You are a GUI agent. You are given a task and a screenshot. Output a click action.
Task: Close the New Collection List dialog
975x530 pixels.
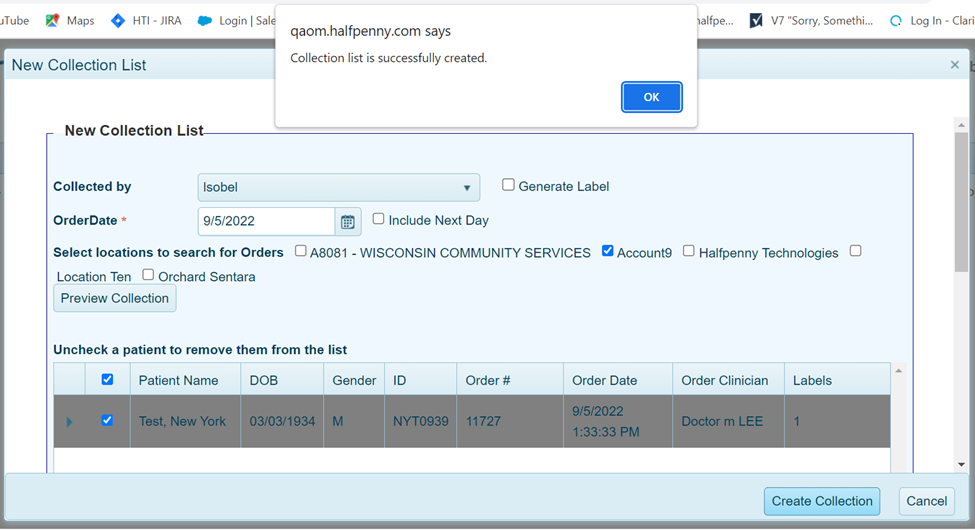[x=954, y=65]
